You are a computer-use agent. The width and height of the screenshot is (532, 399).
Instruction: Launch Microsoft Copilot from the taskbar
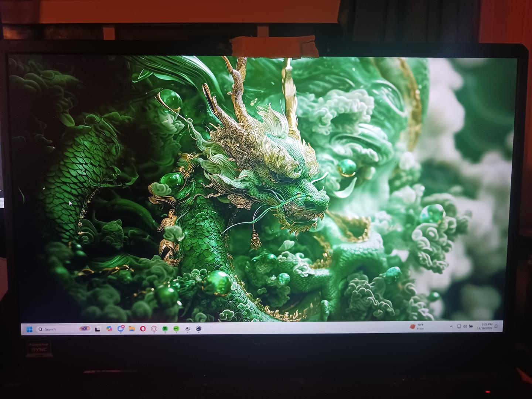(x=109, y=328)
